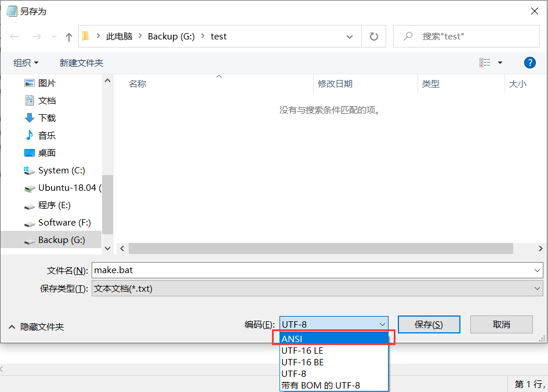The image size is (548, 392).
Task: Choose ANSI encoding from the list
Action: (x=334, y=339)
